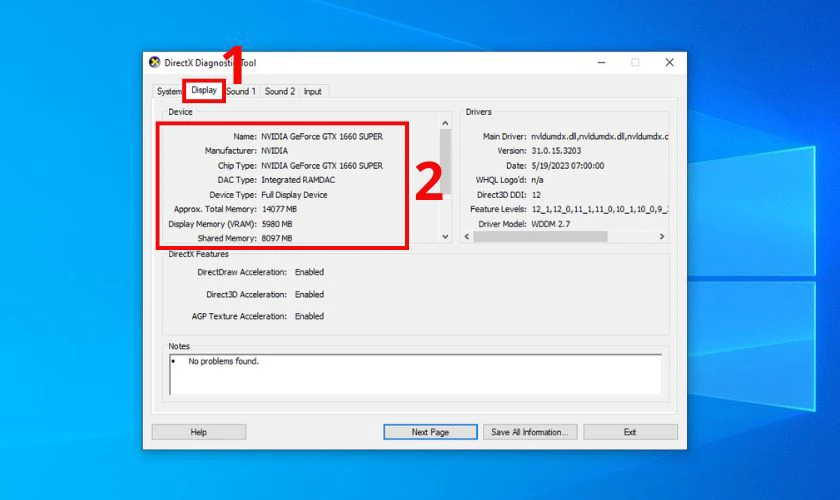Screen dimensions: 840x500
Task: Click Save All Information button
Action: coord(530,432)
